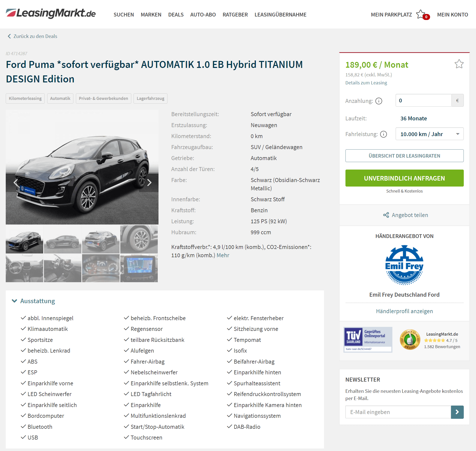This screenshot has height=451, width=476.
Task: Open the RATGEBER menu
Action: coord(235,14)
